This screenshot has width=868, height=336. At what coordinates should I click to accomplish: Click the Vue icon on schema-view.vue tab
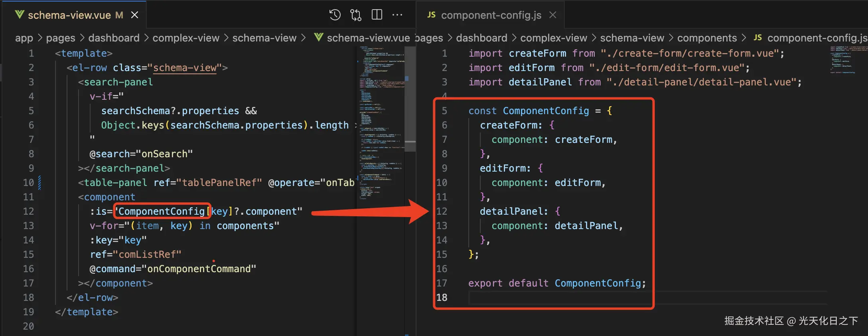pos(19,15)
